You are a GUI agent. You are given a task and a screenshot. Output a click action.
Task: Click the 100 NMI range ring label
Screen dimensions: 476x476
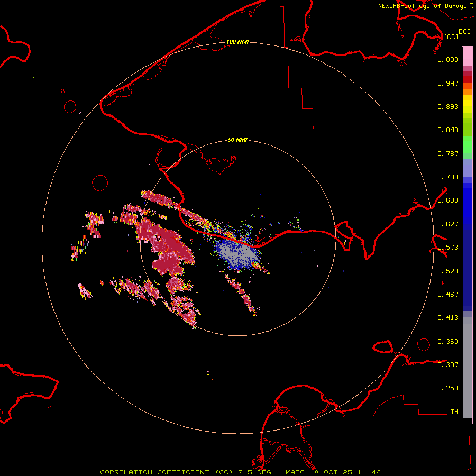pyautogui.click(x=237, y=42)
